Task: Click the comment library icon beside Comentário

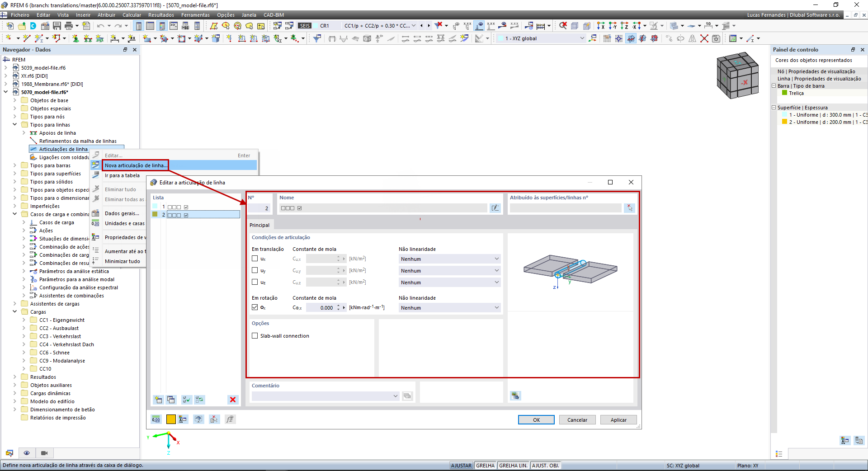Action: (407, 396)
